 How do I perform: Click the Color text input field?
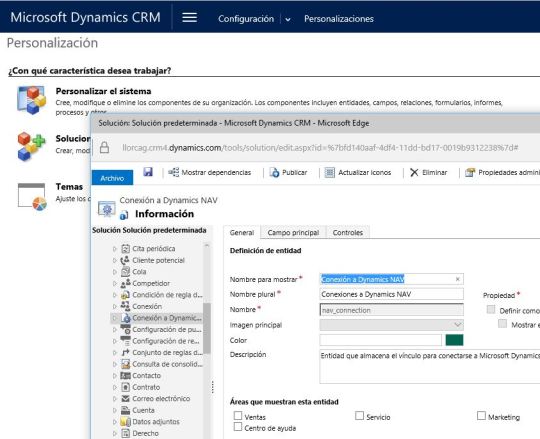click(381, 340)
